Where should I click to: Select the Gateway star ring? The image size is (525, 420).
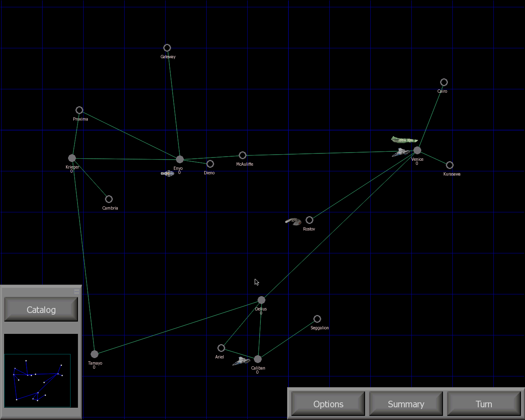coord(167,48)
